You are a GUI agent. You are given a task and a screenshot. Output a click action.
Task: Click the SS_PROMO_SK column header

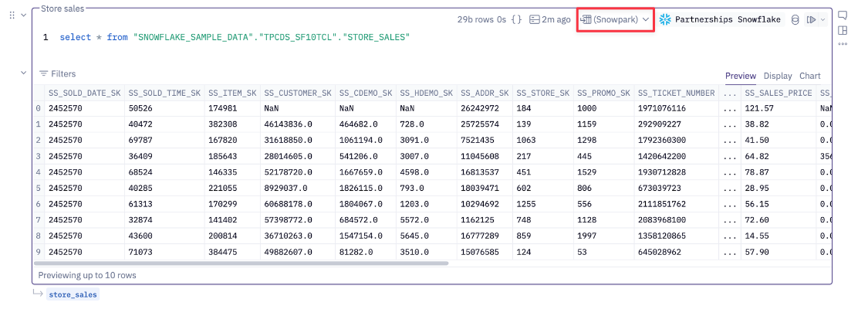click(603, 93)
